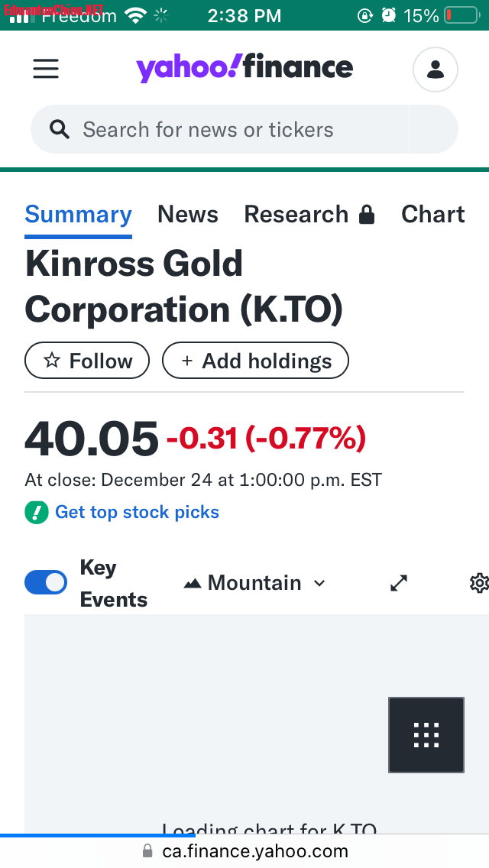The height and width of the screenshot is (868, 489).
Task: Tap the battery indicator in status bar
Action: pos(462,15)
